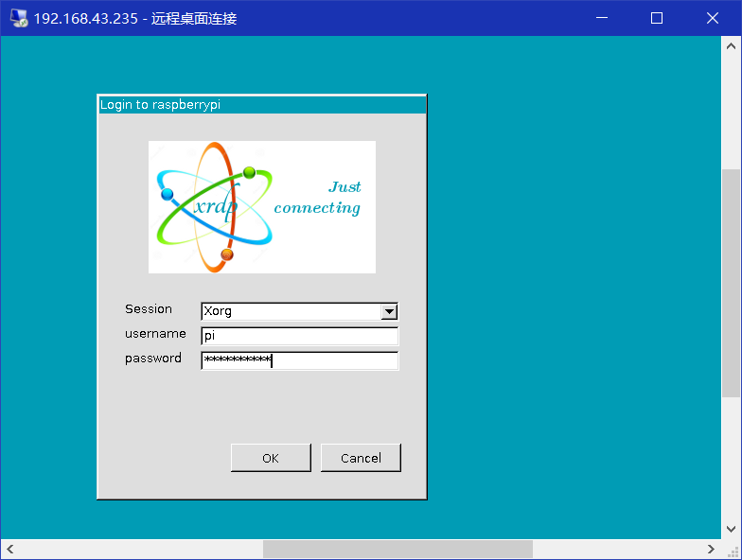This screenshot has height=560, width=742.
Task: Click the 'Session' label
Action: tap(148, 308)
